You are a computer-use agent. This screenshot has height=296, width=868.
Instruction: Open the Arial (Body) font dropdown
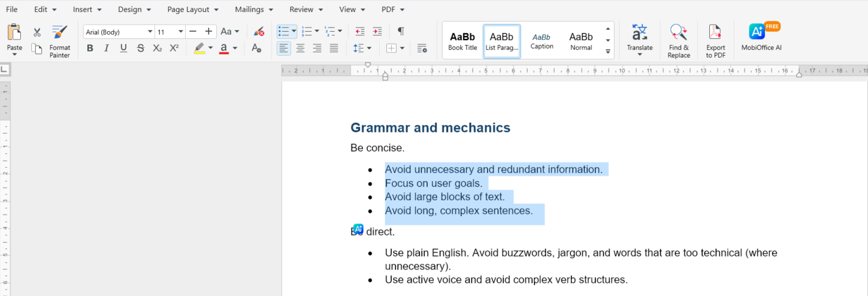pos(150,32)
